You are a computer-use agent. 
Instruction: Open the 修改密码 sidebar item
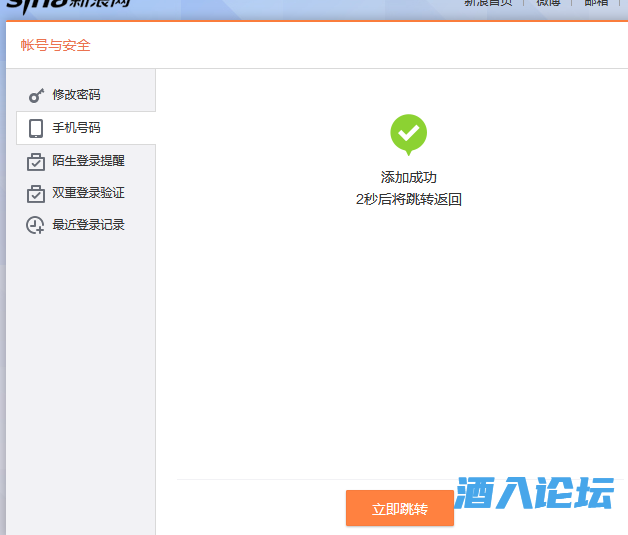[x=76, y=95]
